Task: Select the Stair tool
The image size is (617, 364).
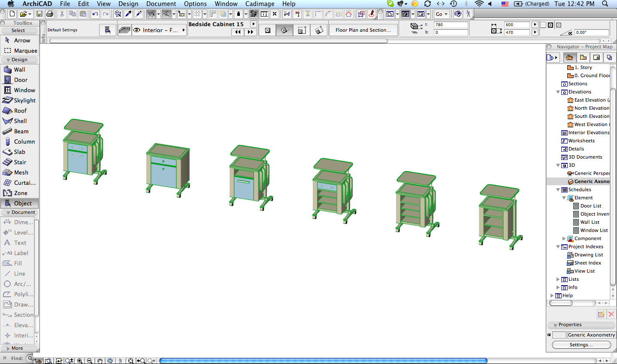Action: point(20,162)
